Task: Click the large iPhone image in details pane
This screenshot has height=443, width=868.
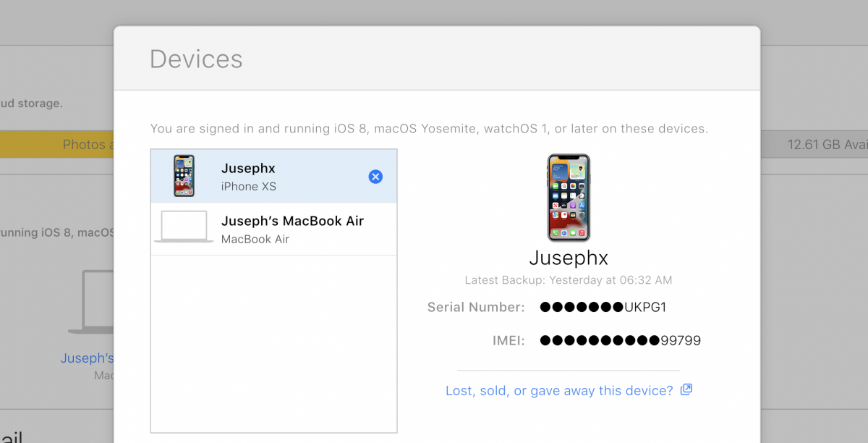Action: point(568,198)
